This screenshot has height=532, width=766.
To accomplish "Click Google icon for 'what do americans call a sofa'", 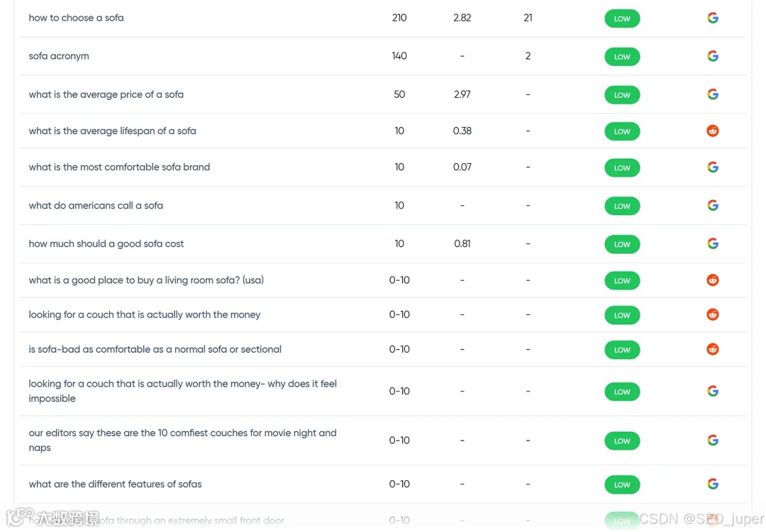I will (x=713, y=206).
